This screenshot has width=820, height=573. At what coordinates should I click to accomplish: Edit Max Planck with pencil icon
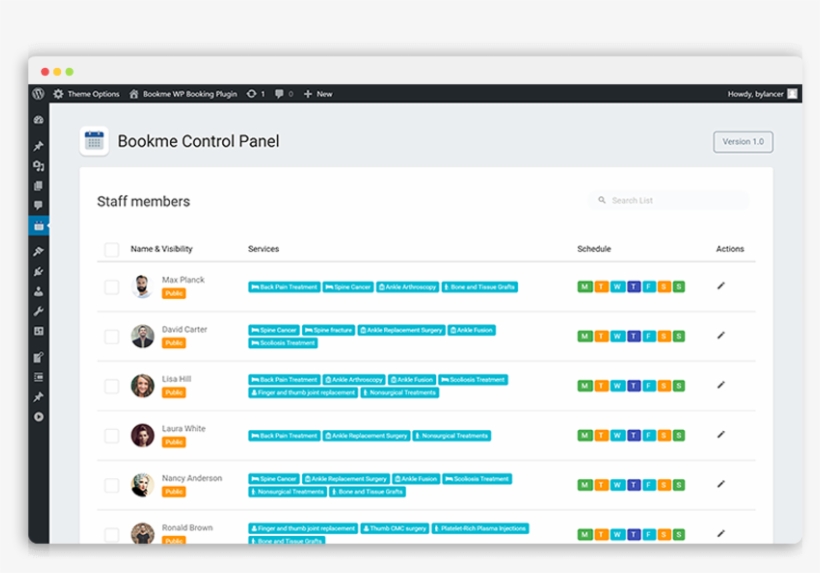[721, 286]
